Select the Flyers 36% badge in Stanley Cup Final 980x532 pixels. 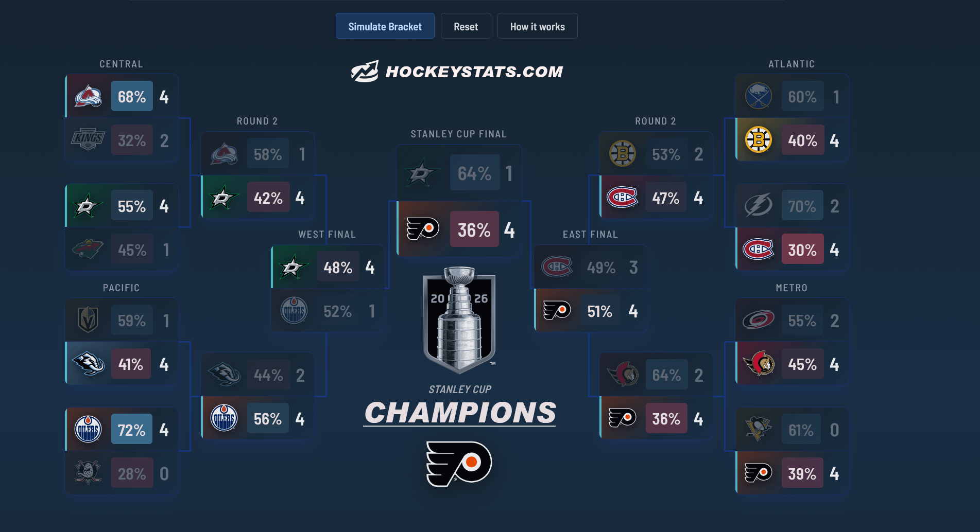coord(474,229)
